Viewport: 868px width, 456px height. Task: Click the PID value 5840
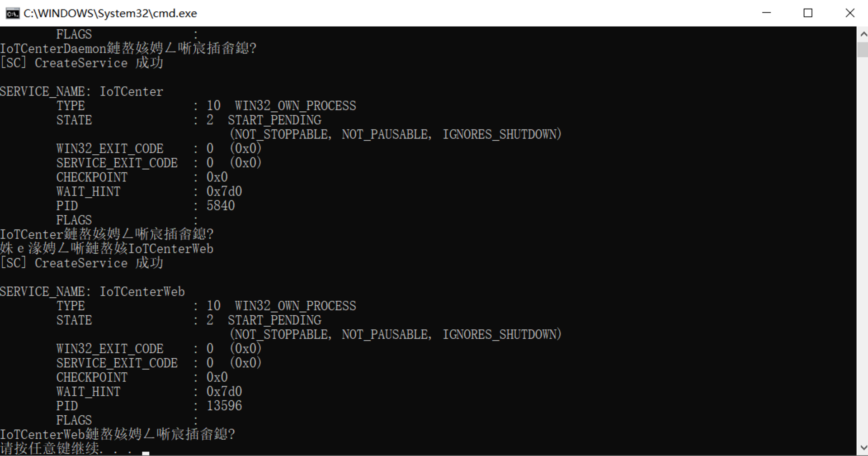pyautogui.click(x=221, y=206)
